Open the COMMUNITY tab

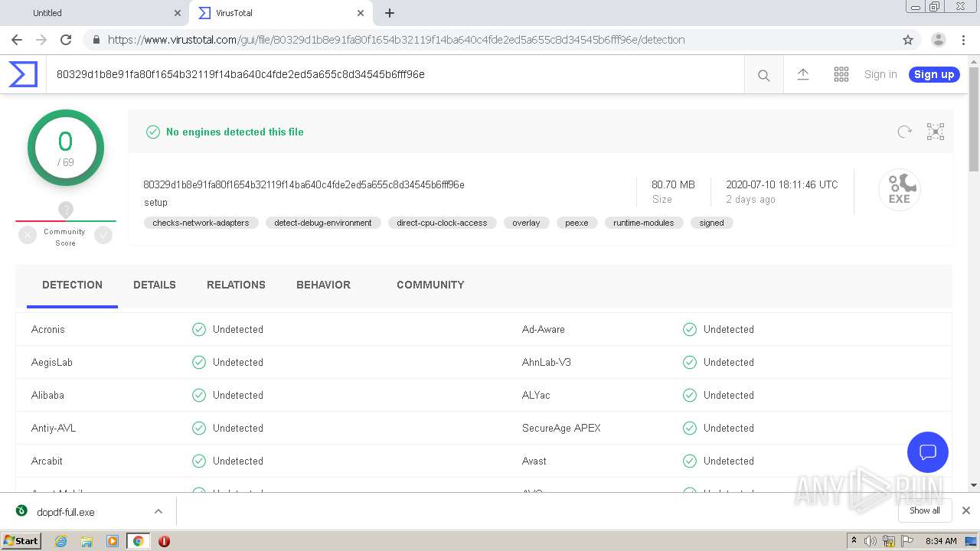(x=430, y=285)
